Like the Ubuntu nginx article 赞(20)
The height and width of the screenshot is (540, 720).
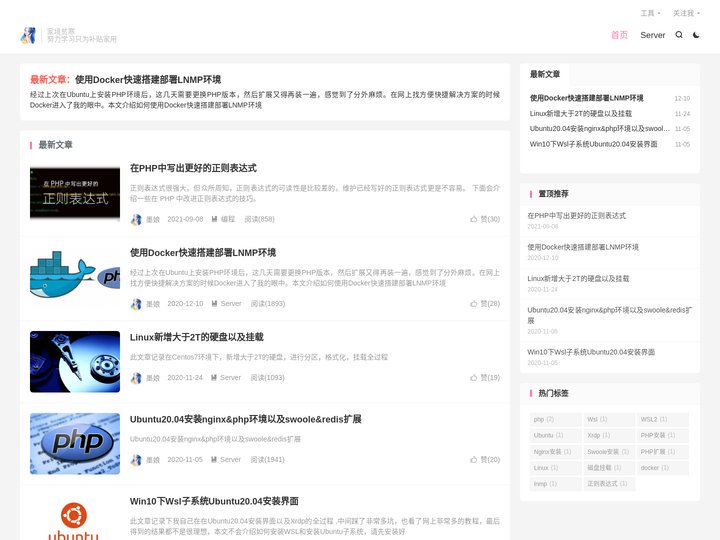click(485, 460)
